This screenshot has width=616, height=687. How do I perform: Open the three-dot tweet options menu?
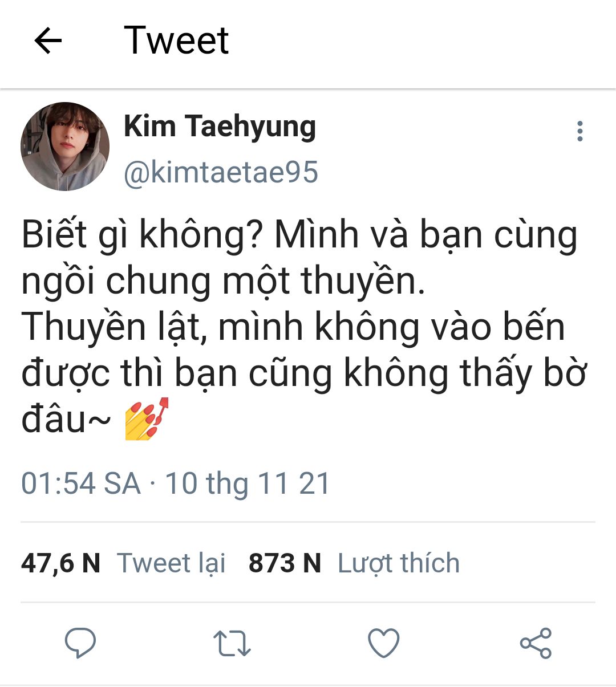click(580, 131)
